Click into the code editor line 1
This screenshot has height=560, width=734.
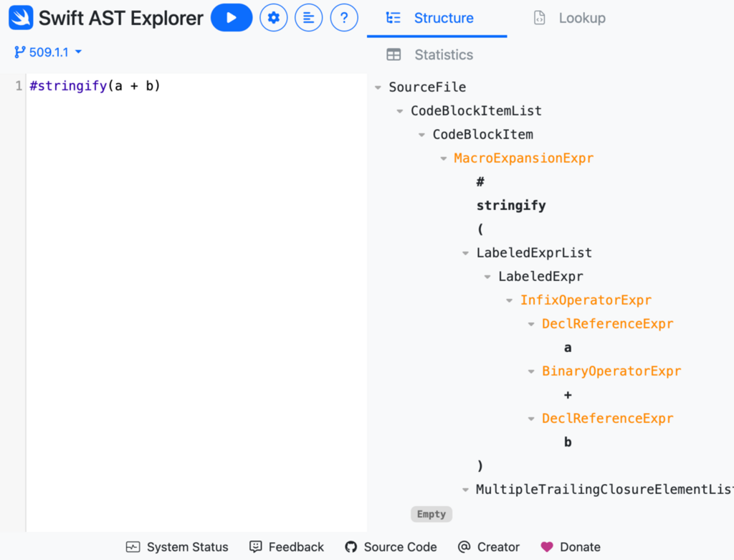tap(196, 86)
